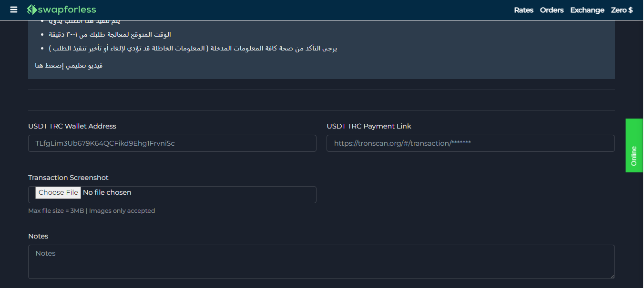Open the Rates page
Viewport: 644px width, 288px height.
[x=523, y=10]
